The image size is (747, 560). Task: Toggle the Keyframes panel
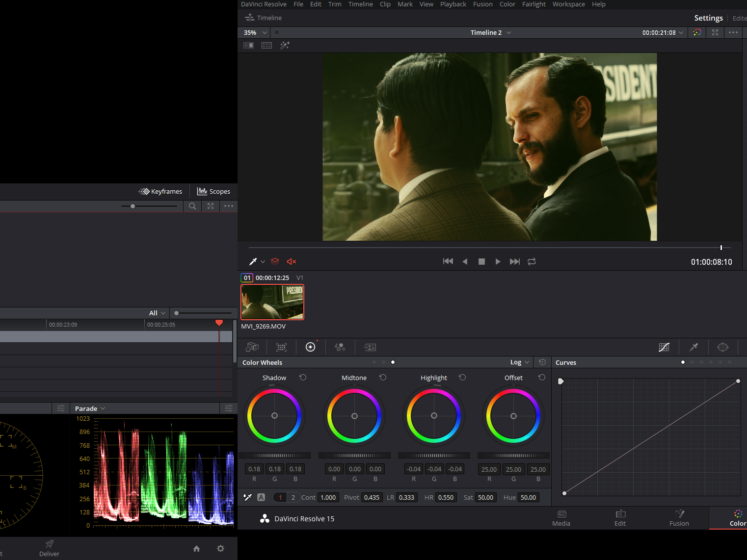point(160,191)
